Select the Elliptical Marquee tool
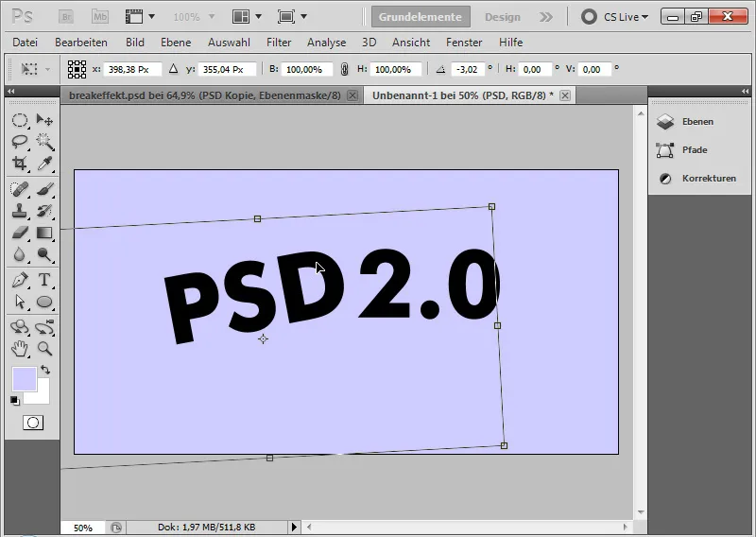The height and width of the screenshot is (537, 756). 19,120
